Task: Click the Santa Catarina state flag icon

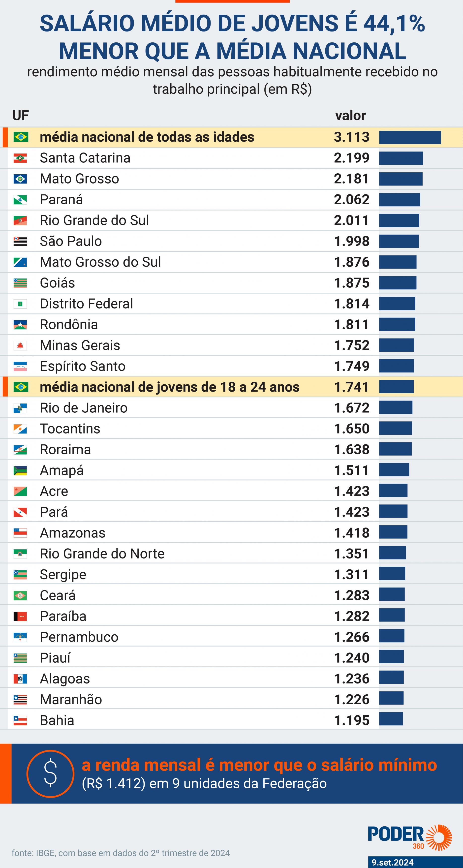Action: tap(20, 158)
